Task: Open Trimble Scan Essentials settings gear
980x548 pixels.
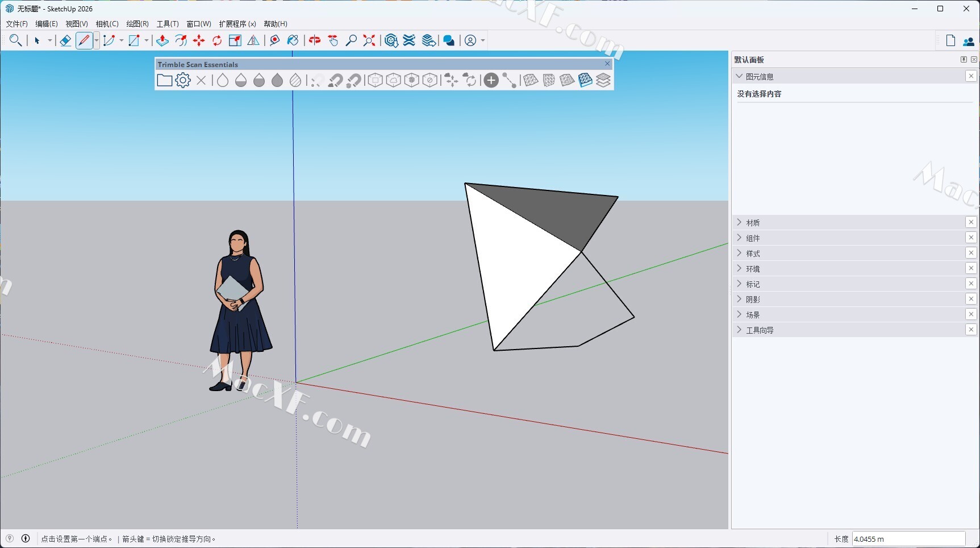Action: point(183,80)
